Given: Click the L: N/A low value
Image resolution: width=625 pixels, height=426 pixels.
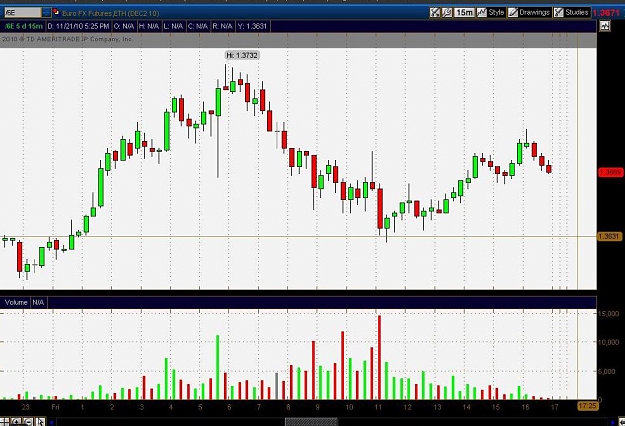Looking at the screenshot, I should tap(173, 26).
